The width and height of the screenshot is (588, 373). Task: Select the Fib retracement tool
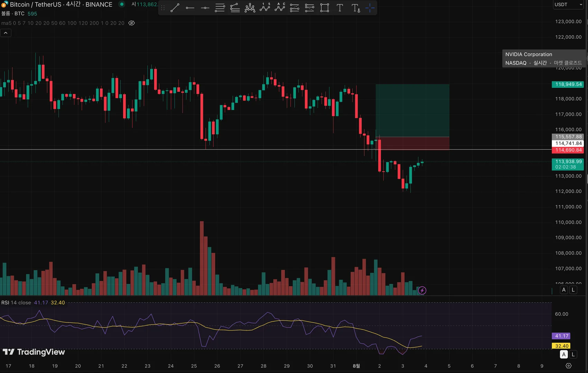[220, 8]
